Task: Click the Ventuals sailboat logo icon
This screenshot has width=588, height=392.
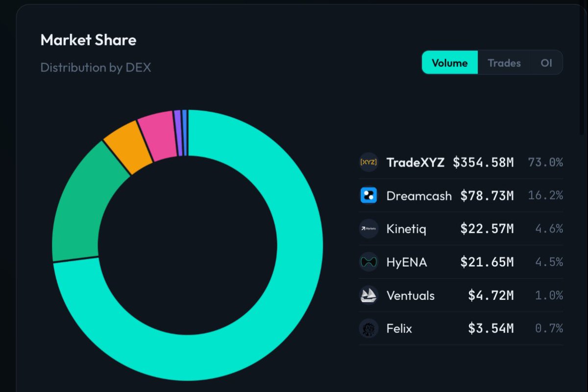Action: [x=368, y=295]
